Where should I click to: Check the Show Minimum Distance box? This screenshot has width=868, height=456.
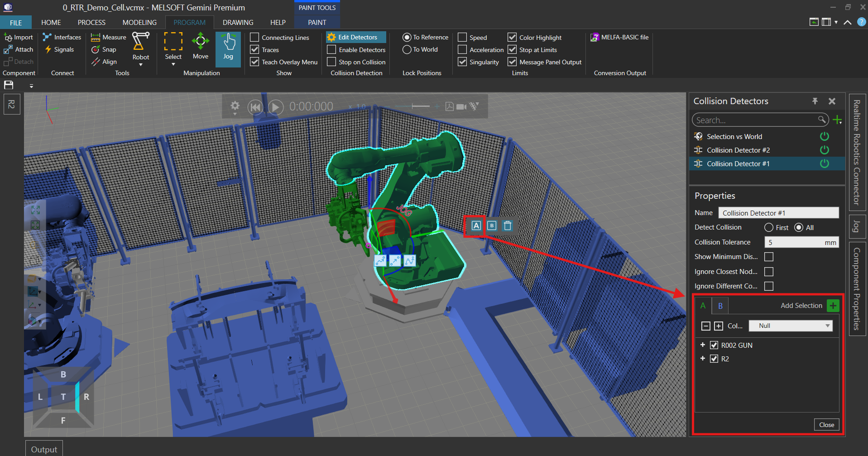click(x=769, y=257)
